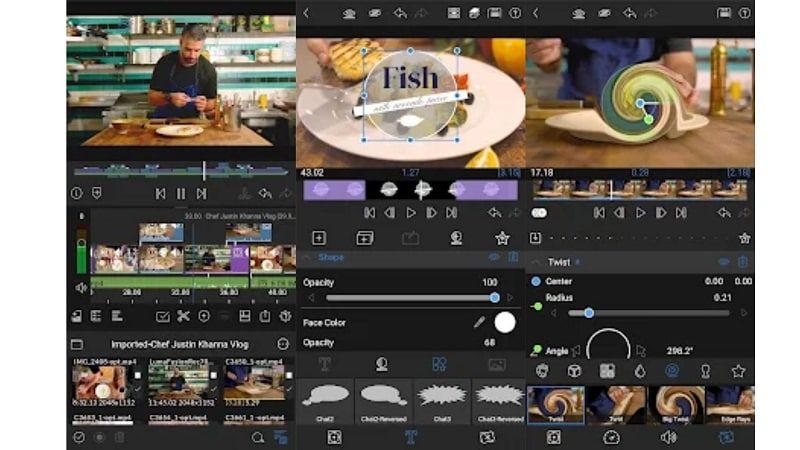800x450 pixels.
Task: Open the library sort options circle icon
Action: click(283, 344)
